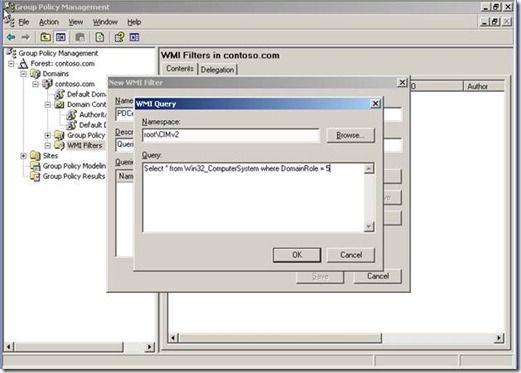Click the Domain Controllers OU icon
521x373 pixels.
(59, 104)
